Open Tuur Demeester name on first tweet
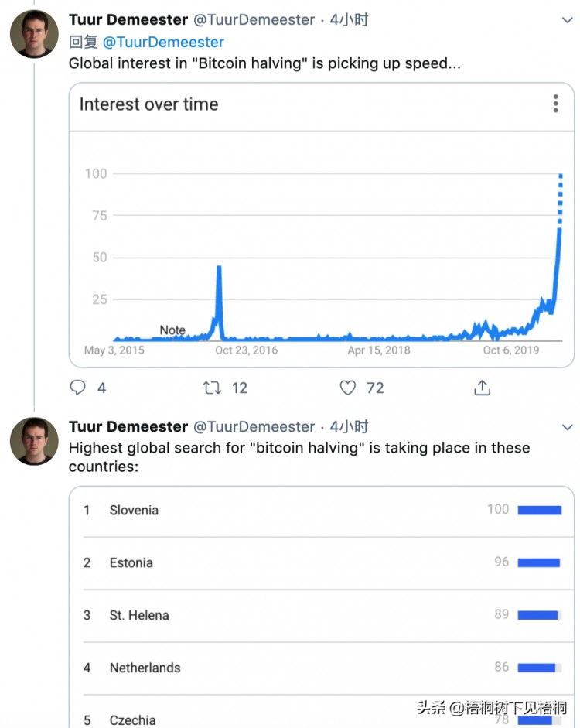The image size is (580, 728). pos(128,19)
